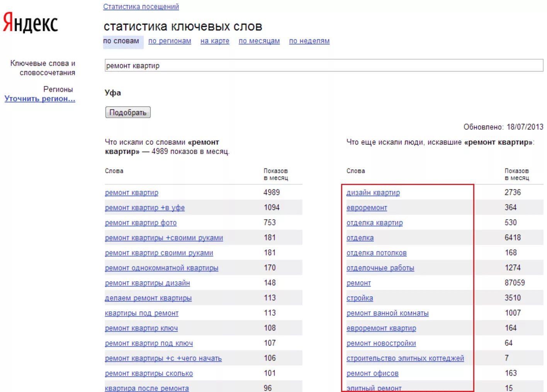Switch to the по неделям tab
The image size is (547, 392).
point(309,41)
